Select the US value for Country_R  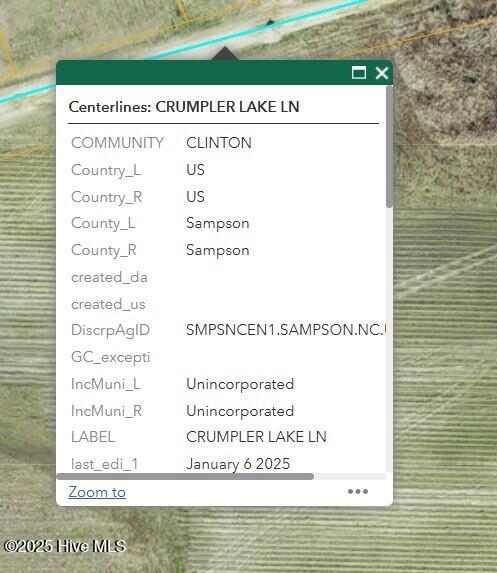click(195, 197)
